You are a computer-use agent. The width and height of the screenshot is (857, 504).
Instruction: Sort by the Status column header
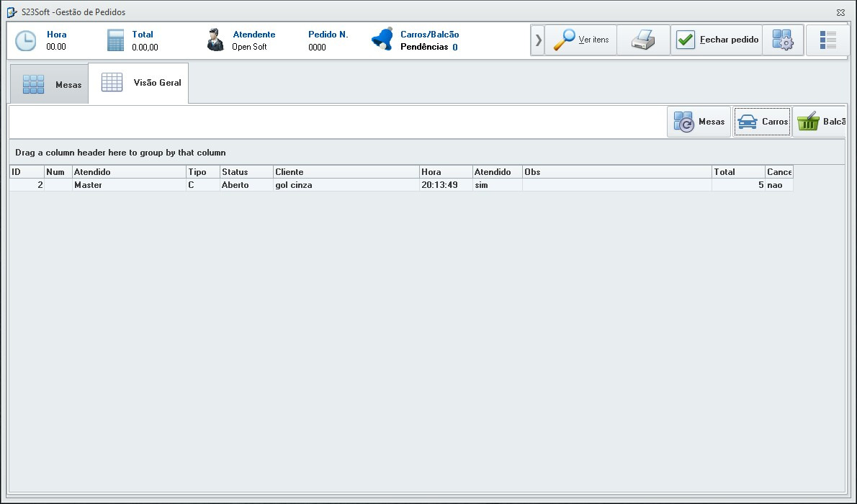[246, 172]
